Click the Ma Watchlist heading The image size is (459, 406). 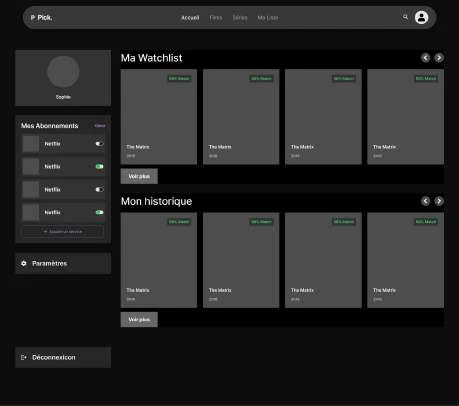coord(152,58)
